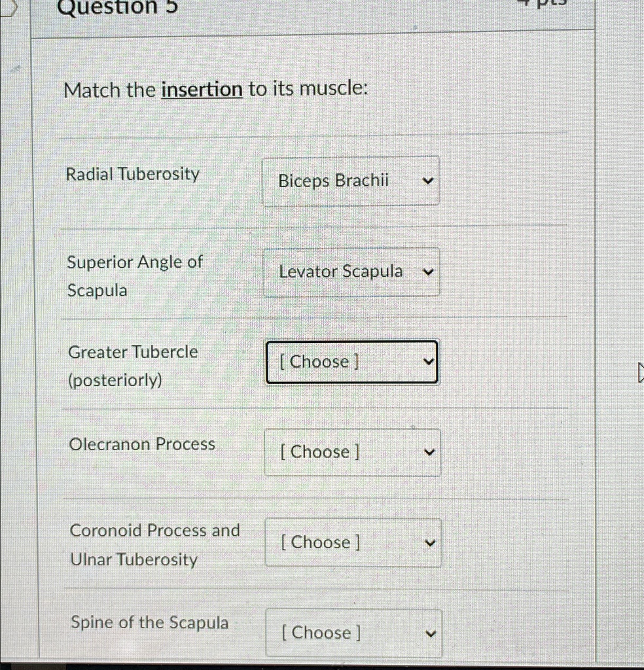Click the Question 5 header
Screen dimensions: 644x670
pyautogui.click(x=117, y=8)
